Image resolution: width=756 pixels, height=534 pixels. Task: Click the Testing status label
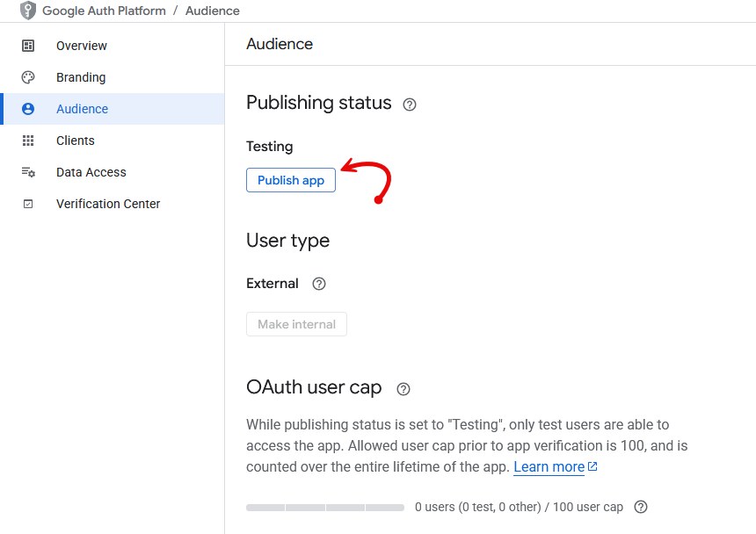(270, 147)
